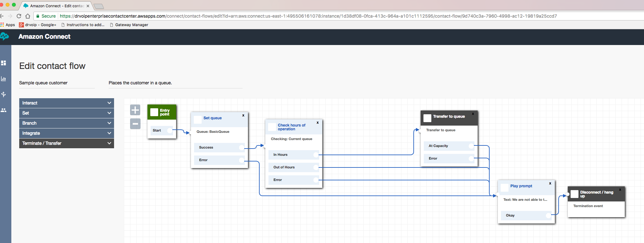The width and height of the screenshot is (644, 243).
Task: Select the Text: We are not able to t... label
Action: [525, 200]
